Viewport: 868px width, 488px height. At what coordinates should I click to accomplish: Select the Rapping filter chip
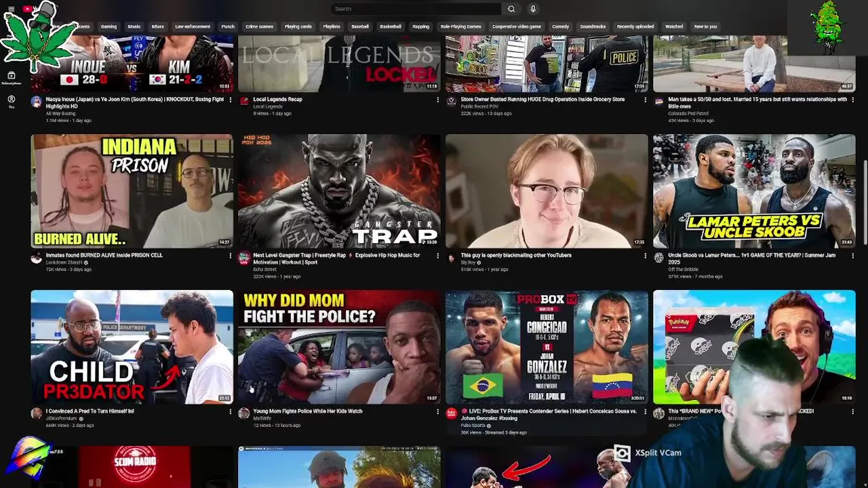tap(420, 26)
